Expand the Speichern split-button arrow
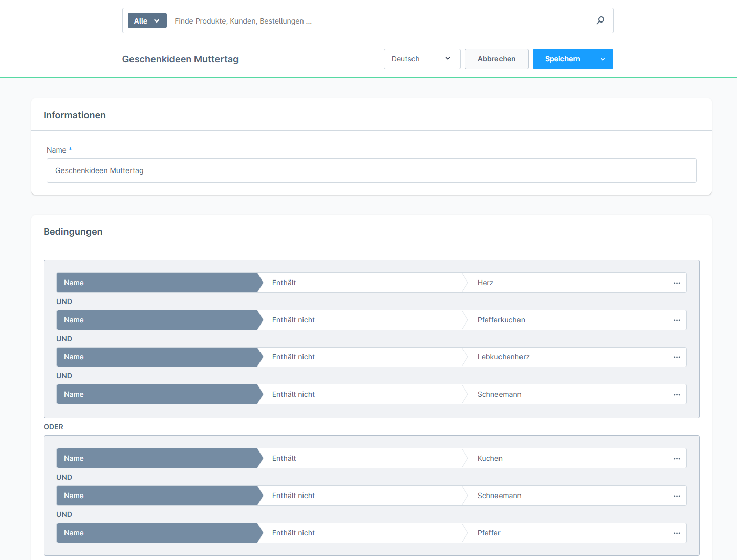 (603, 59)
